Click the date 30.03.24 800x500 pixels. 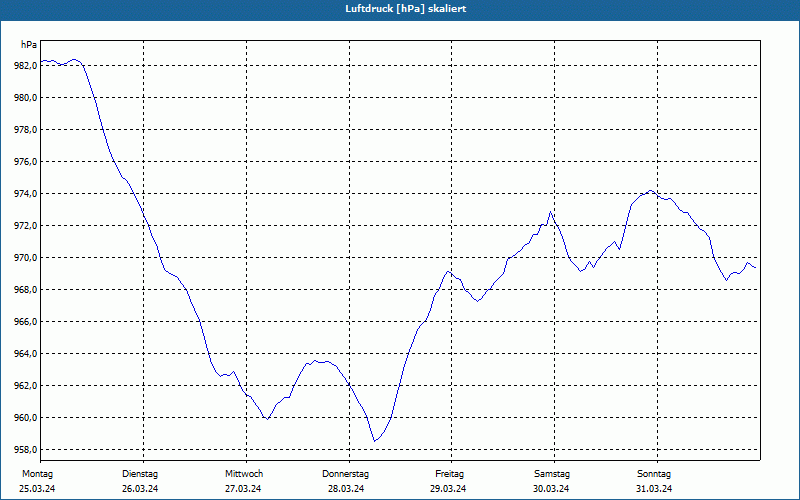point(551,489)
